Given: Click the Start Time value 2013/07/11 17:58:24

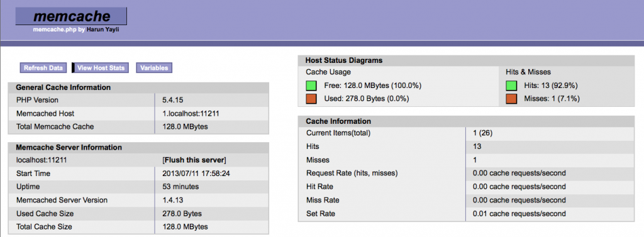Looking at the screenshot, I should coord(196,174).
